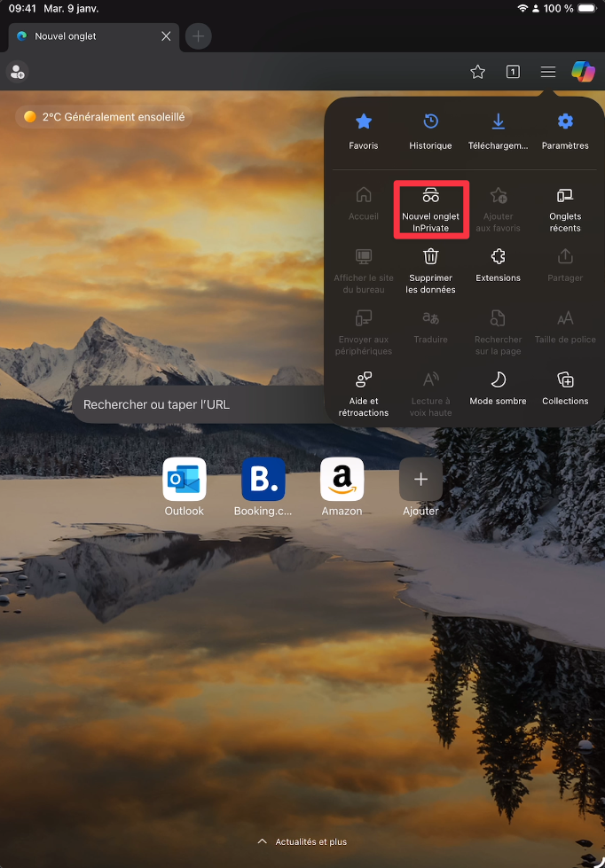Close the Nouvel onglet tab
Screen dimensions: 605x868
[166, 36]
